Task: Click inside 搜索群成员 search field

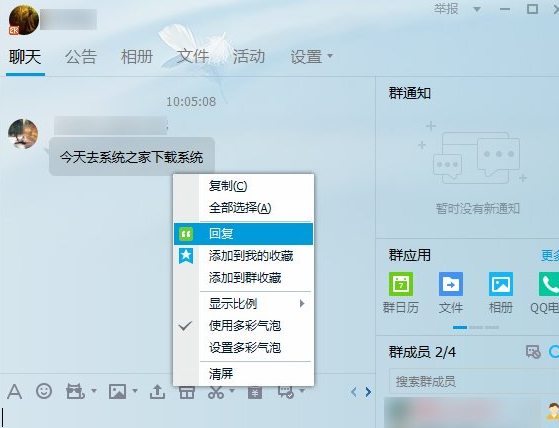Action: (474, 382)
